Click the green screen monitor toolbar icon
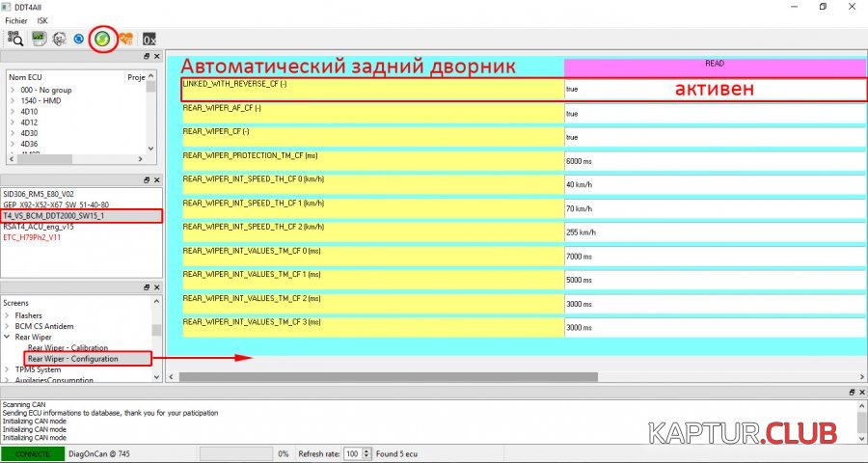Image resolution: width=868 pixels, height=463 pixels. coord(40,40)
